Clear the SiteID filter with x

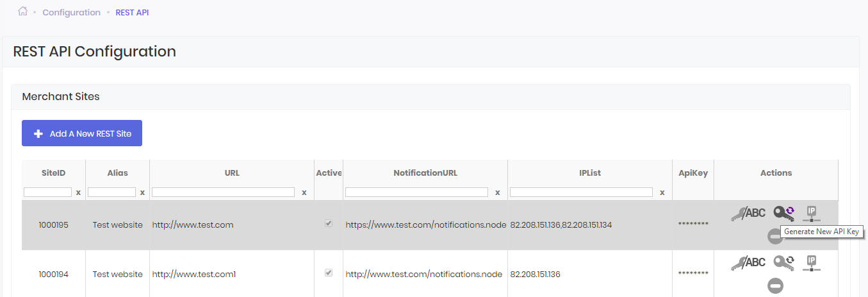pos(78,192)
